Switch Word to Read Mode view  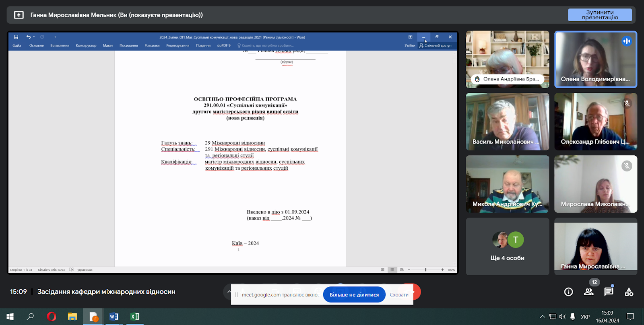(382, 270)
